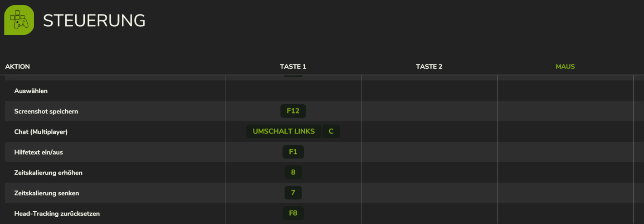Set mouse binding for Chat (Multiplayer)
This screenshot has width=644, height=224.
565,132
